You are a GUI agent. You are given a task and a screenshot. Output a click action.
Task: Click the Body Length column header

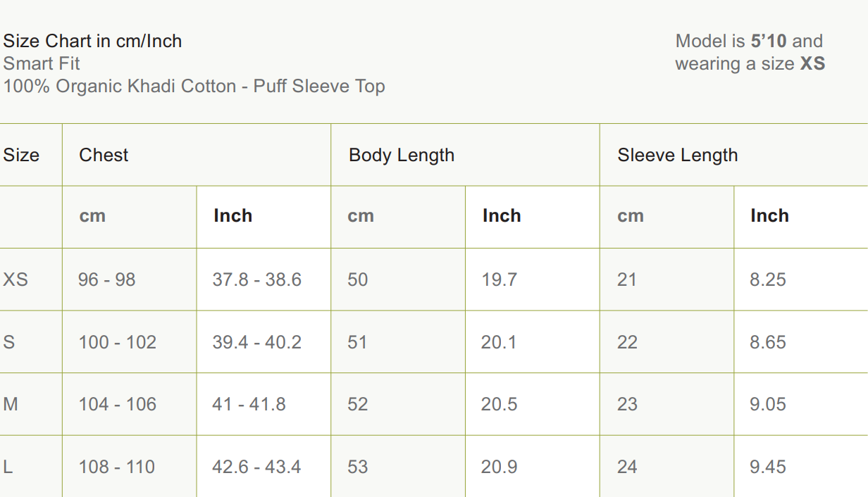[x=401, y=155]
